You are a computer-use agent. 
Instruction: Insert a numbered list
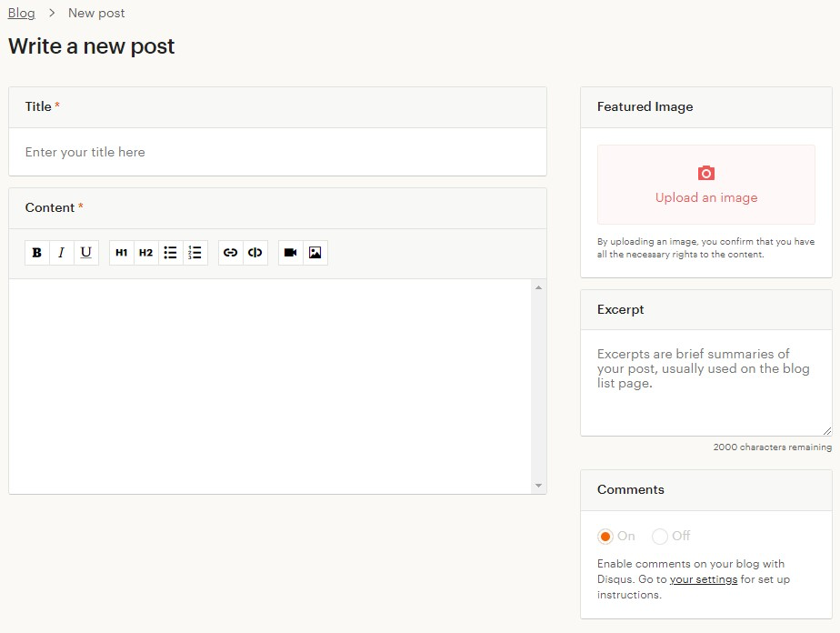pos(195,253)
